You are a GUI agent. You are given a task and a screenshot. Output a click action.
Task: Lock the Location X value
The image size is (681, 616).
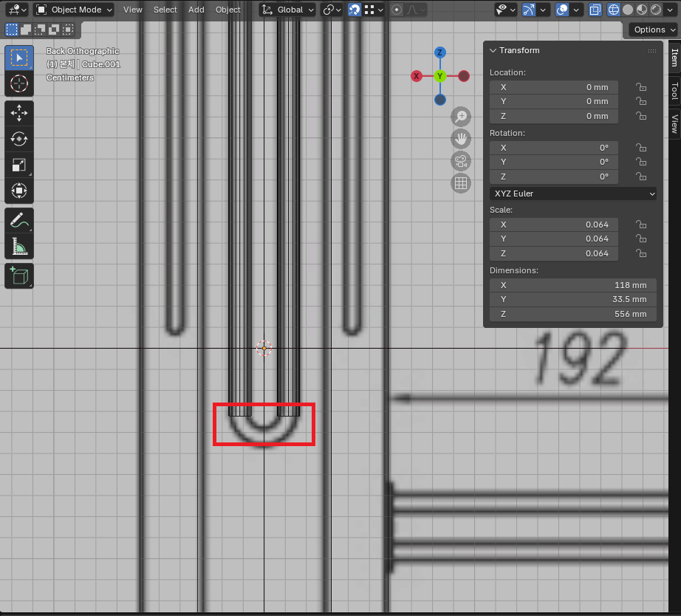[x=641, y=87]
